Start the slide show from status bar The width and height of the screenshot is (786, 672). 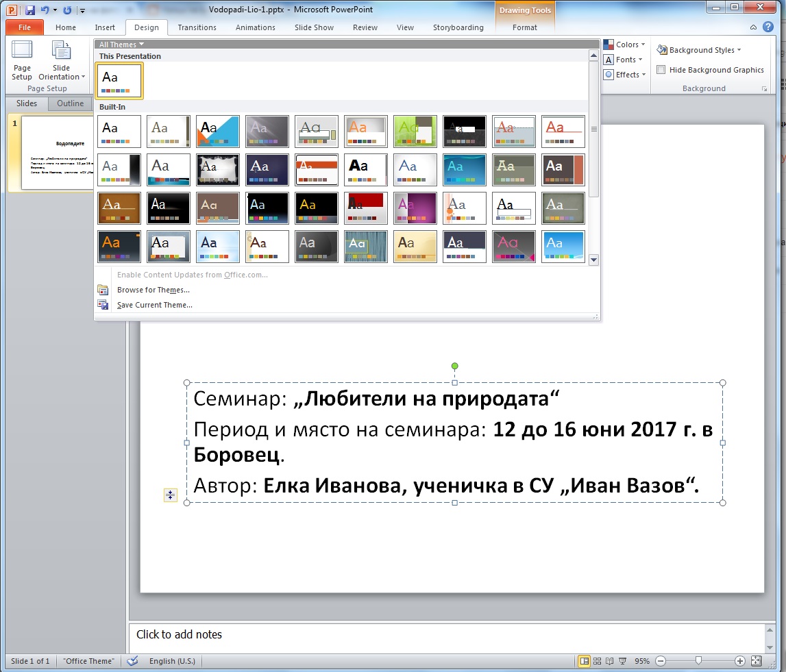click(x=622, y=660)
